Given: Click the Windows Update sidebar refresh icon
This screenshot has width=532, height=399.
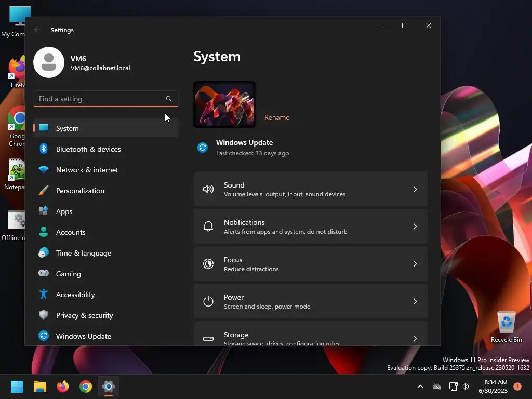Looking at the screenshot, I should 44,336.
